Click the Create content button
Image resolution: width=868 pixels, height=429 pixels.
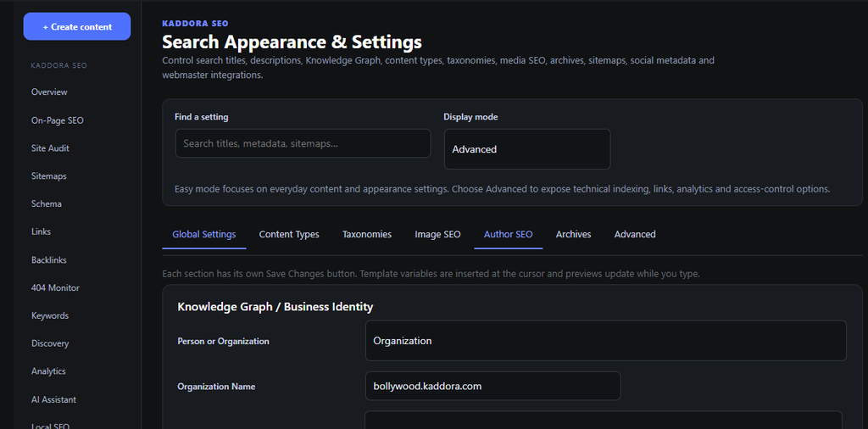click(x=77, y=26)
